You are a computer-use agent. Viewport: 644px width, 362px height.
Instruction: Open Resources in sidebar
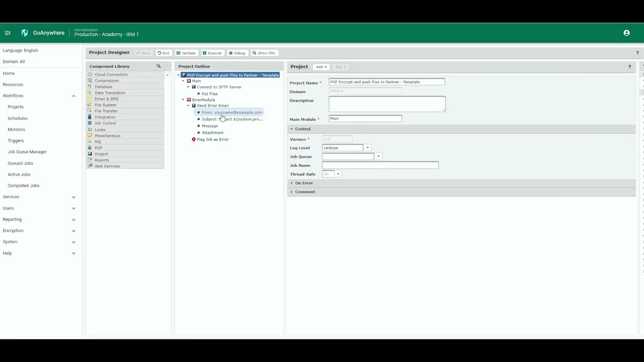pos(13,84)
